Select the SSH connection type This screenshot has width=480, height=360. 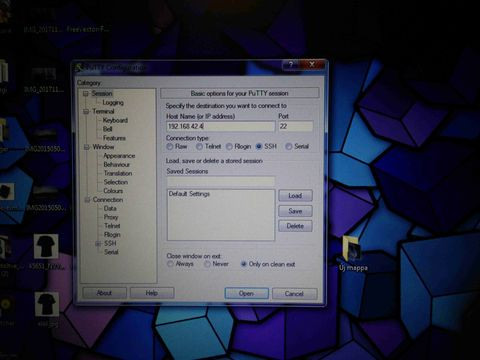click(x=259, y=147)
